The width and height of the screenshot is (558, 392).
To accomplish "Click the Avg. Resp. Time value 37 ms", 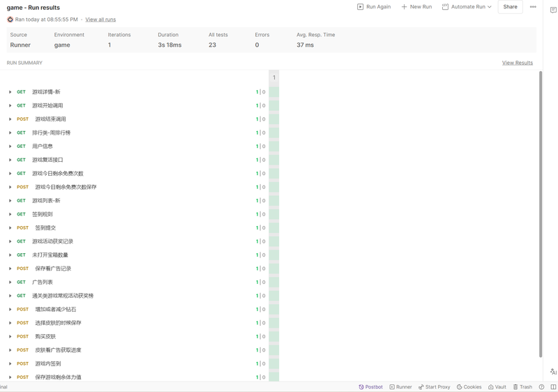I will [306, 45].
